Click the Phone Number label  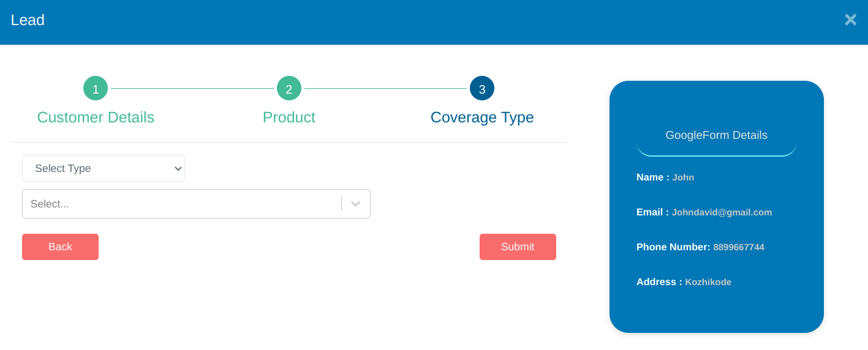coord(673,247)
